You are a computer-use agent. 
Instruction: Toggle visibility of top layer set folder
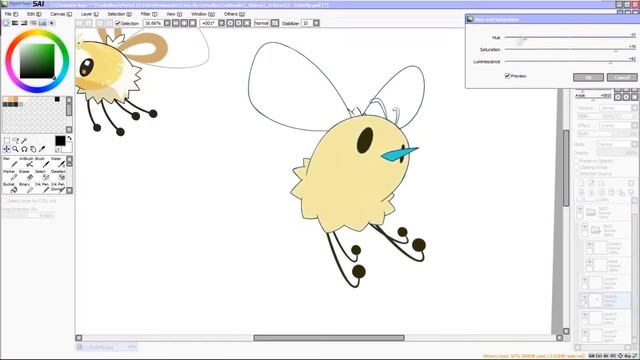(580, 209)
